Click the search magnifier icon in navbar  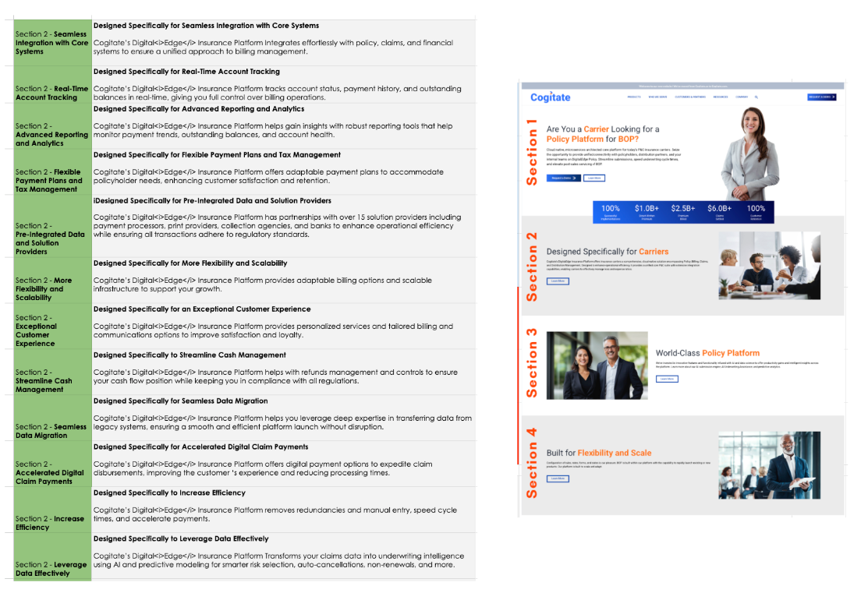pos(756,97)
